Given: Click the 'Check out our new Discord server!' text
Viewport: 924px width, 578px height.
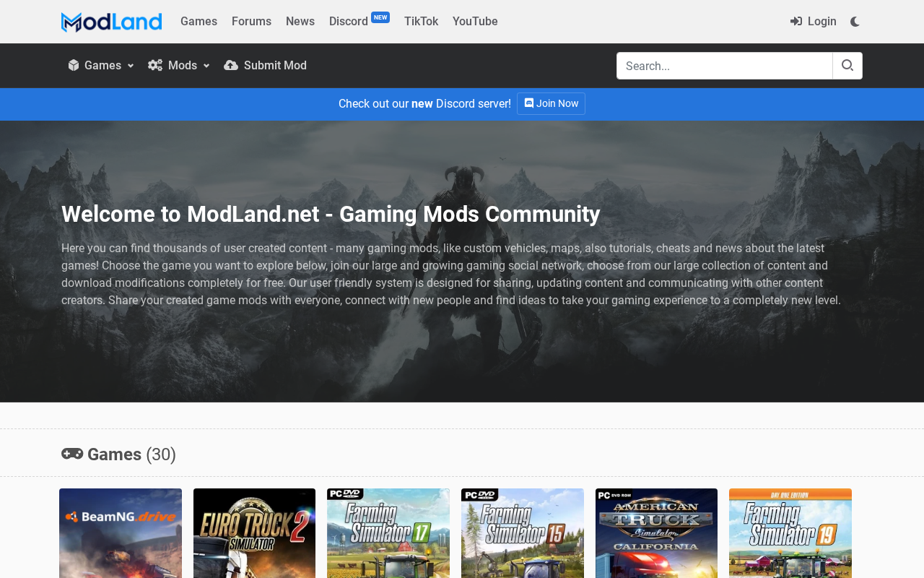Looking at the screenshot, I should pos(424,103).
